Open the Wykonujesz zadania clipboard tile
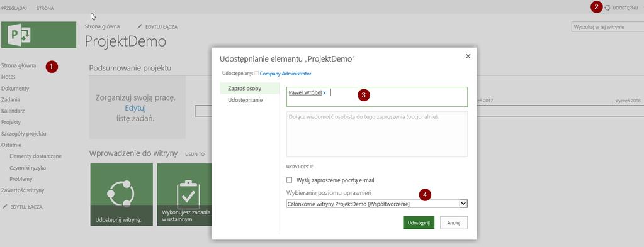Viewport: 644px width, 247px height. [x=184, y=194]
